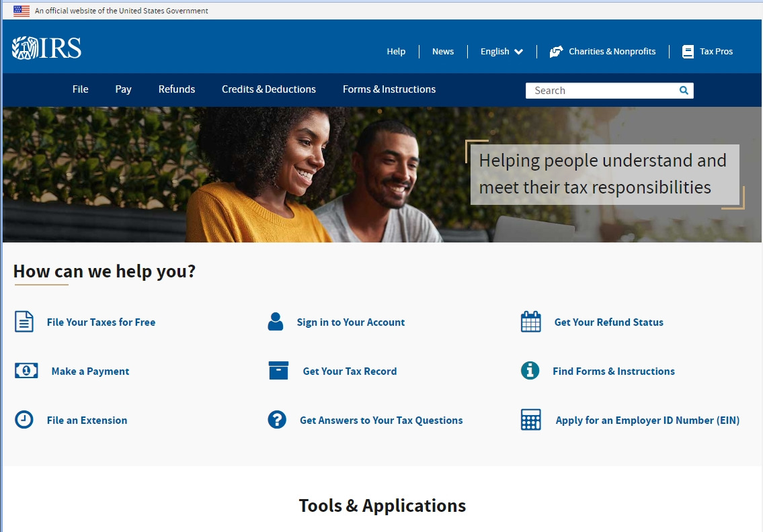Click the Tax Pros book icon
This screenshot has width=763, height=532.
tap(688, 52)
